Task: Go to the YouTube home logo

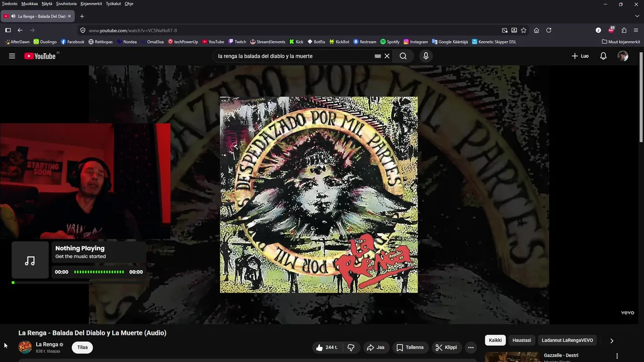Action: 40,56
